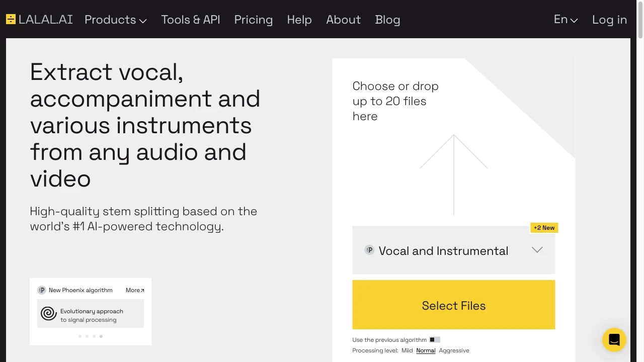Click the upload arrow in the drop zone
Screen dimensions: 644x362
pos(453,173)
